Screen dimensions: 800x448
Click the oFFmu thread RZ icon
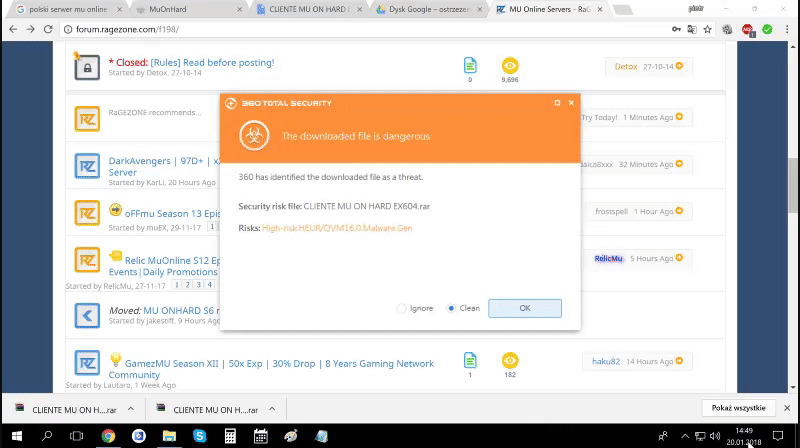point(87,213)
